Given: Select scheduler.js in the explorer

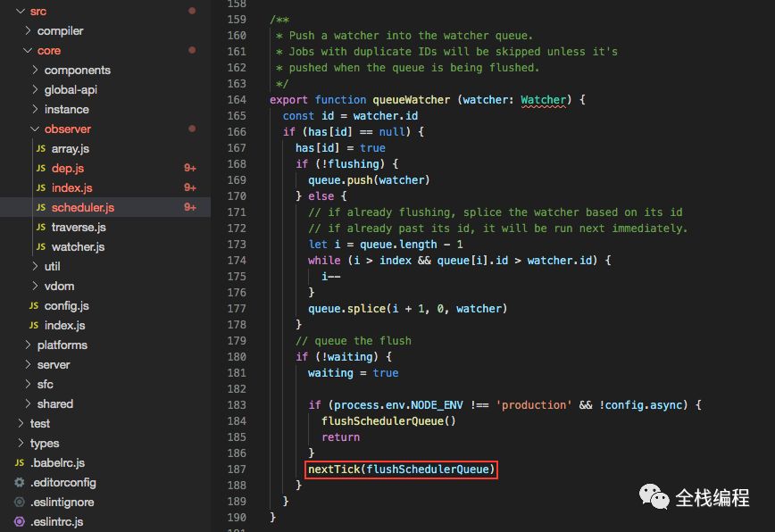Looking at the screenshot, I should coord(82,207).
